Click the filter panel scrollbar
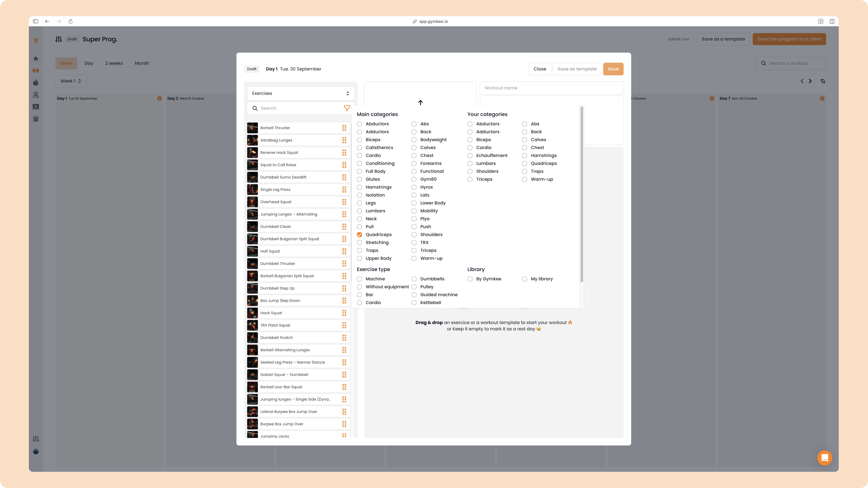 pyautogui.click(x=582, y=195)
